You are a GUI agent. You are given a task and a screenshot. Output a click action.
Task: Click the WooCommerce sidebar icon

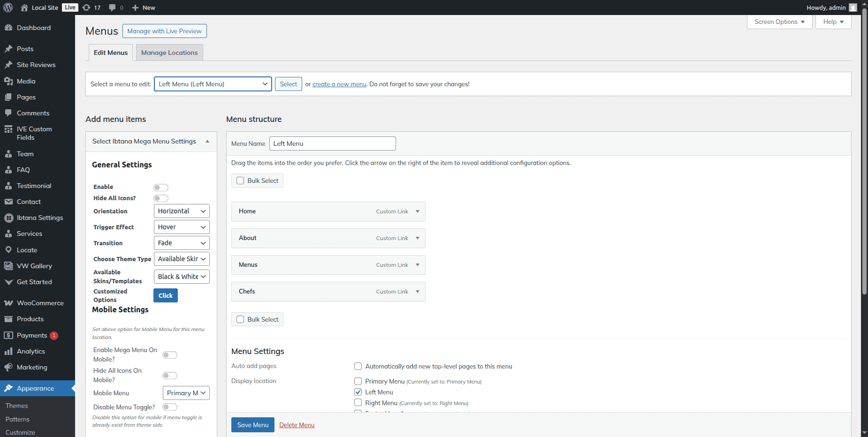(8, 303)
